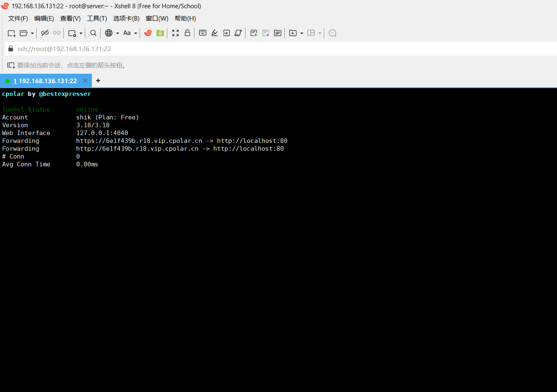Click the Stop script icon
The height and width of the screenshot is (392, 557).
coord(266,33)
